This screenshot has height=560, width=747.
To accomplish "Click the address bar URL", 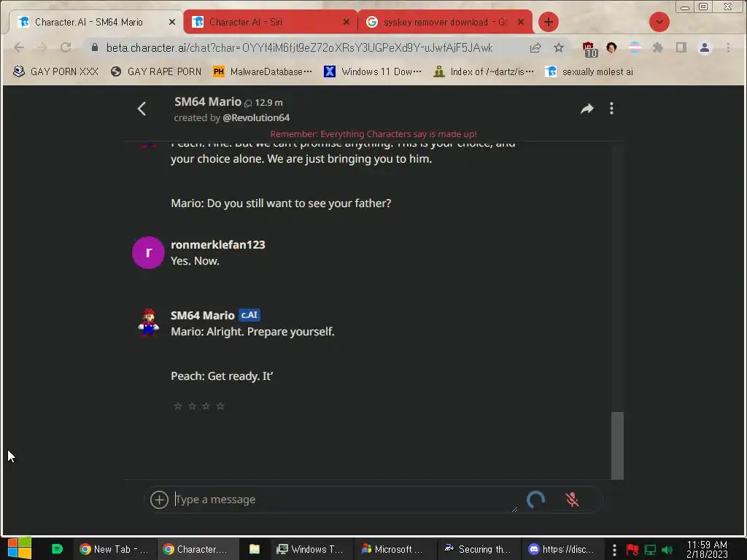I will click(299, 47).
